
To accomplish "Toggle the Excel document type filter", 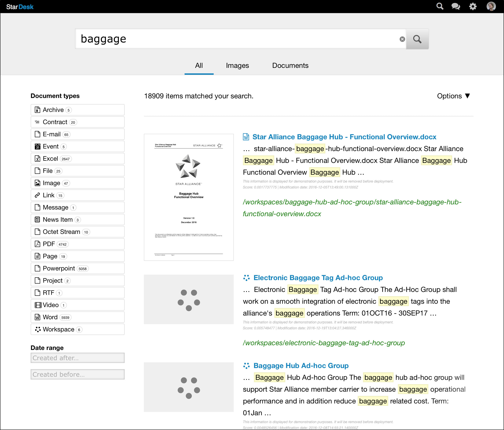I will click(77, 159).
